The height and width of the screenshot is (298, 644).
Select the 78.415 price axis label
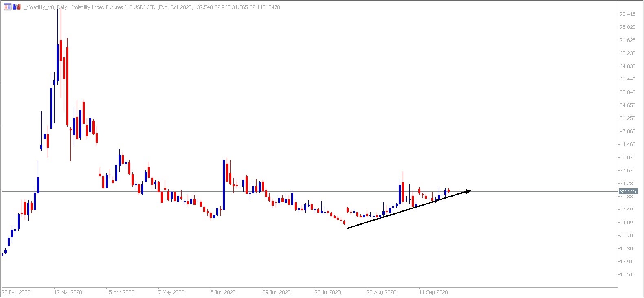pos(627,14)
